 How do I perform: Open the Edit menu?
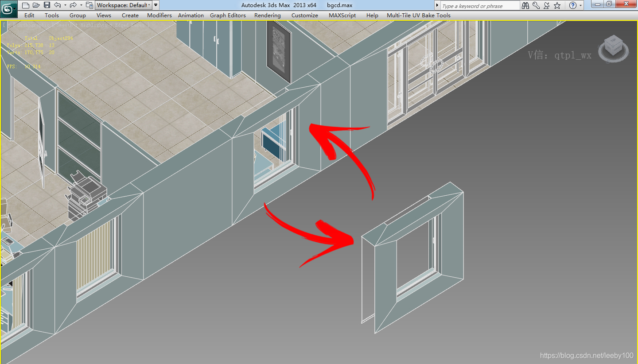click(x=29, y=15)
